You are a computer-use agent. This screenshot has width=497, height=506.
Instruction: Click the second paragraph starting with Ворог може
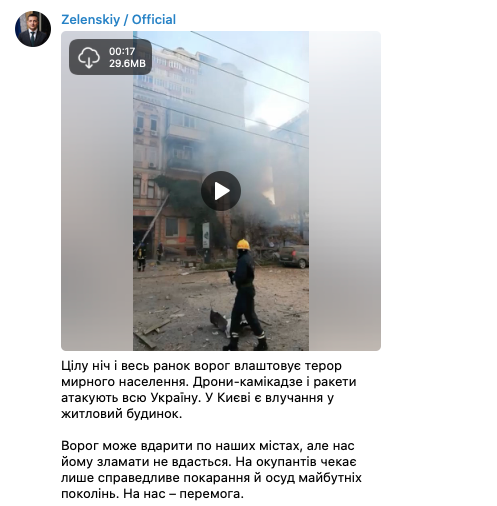pos(211,470)
